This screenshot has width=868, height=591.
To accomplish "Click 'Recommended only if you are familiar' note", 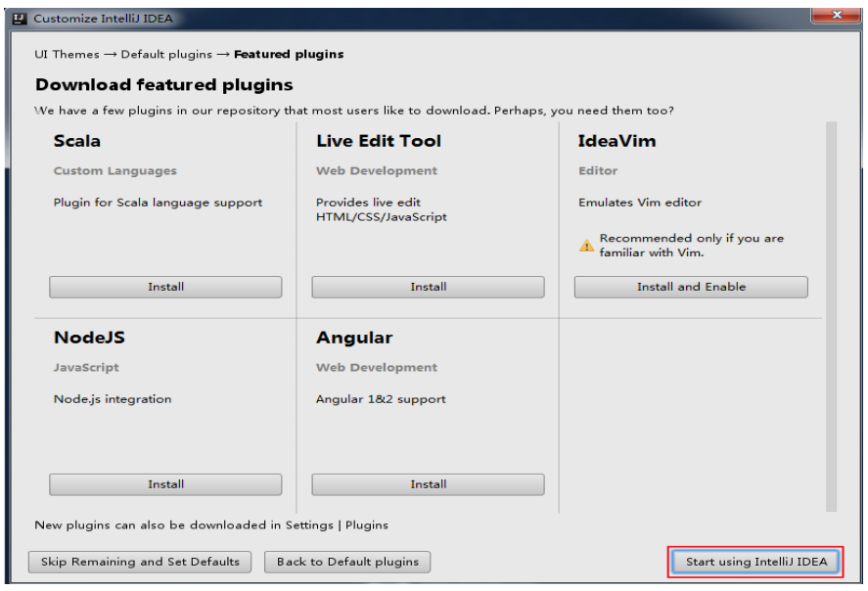I will (x=692, y=246).
